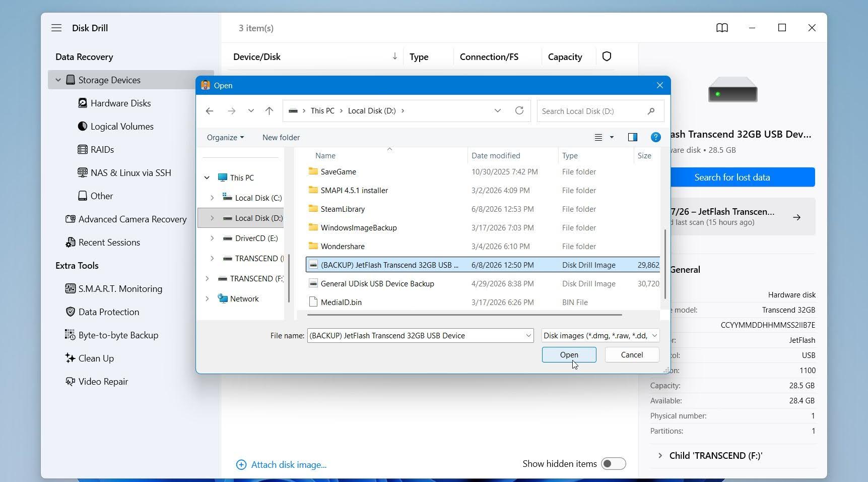
Task: Open the dialog help question mark
Action: tap(655, 137)
